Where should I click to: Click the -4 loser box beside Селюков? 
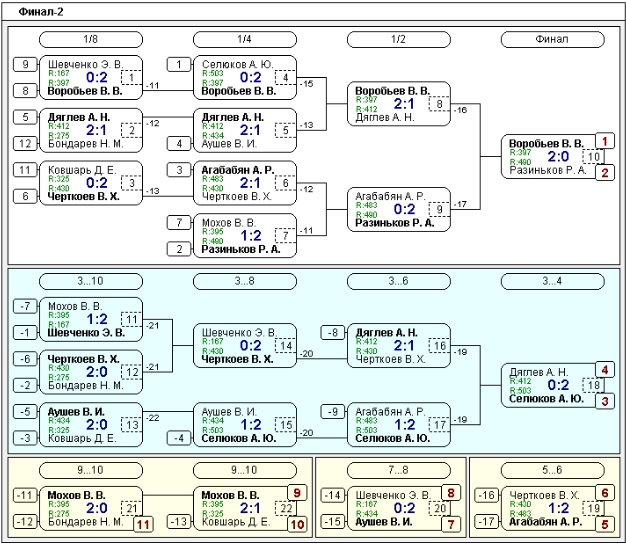pyautogui.click(x=179, y=438)
